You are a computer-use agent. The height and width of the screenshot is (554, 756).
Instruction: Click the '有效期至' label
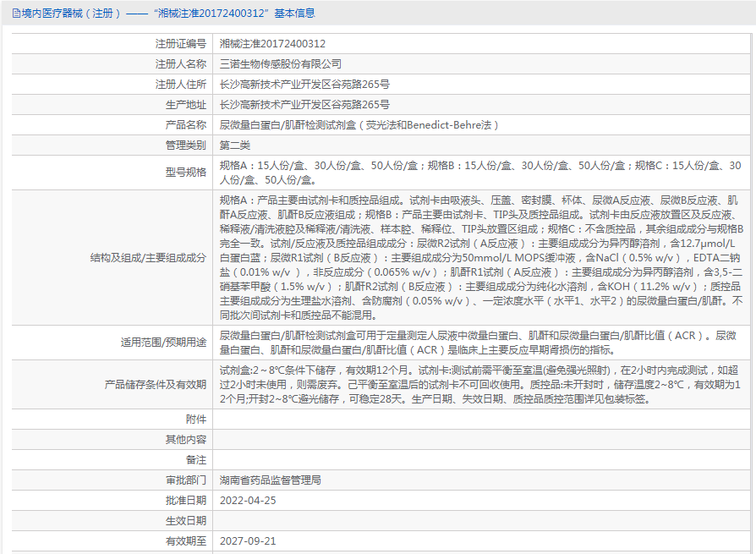186,540
